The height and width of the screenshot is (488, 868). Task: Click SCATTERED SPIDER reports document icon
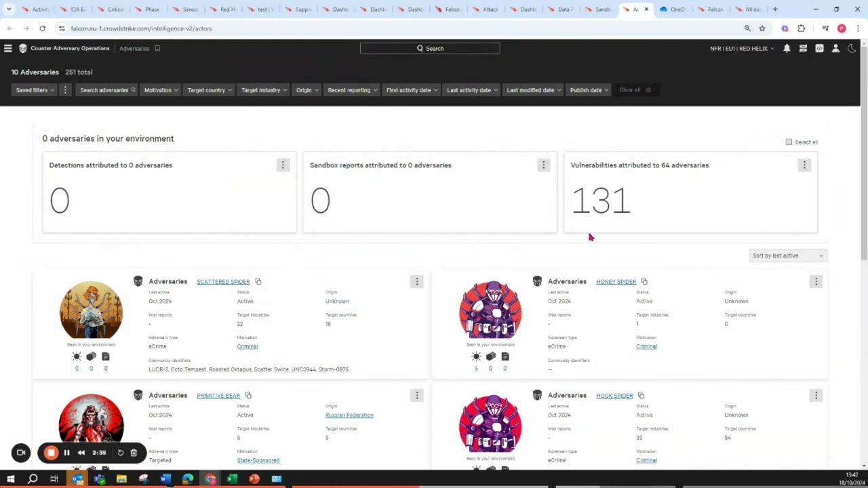pyautogui.click(x=106, y=357)
